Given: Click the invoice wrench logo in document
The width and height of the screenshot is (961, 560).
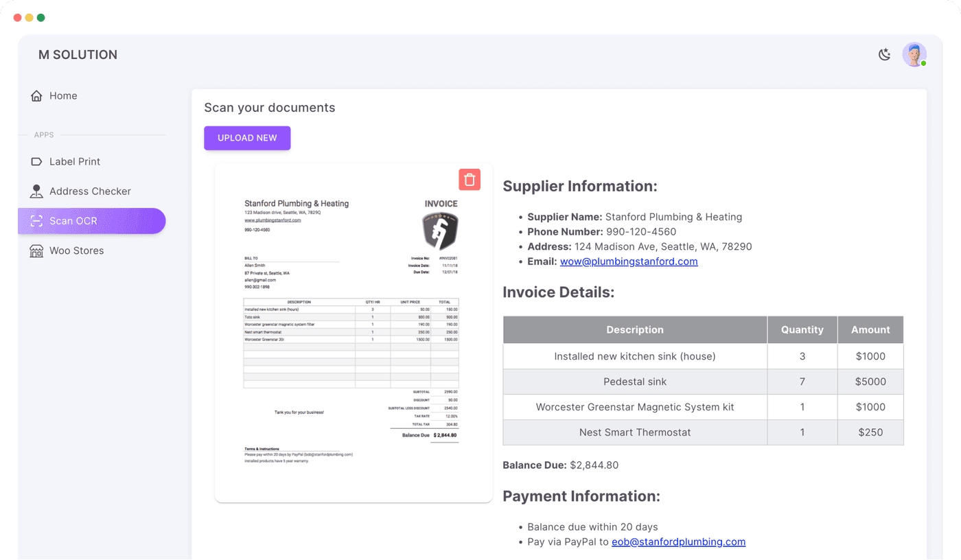Looking at the screenshot, I should coord(440,231).
